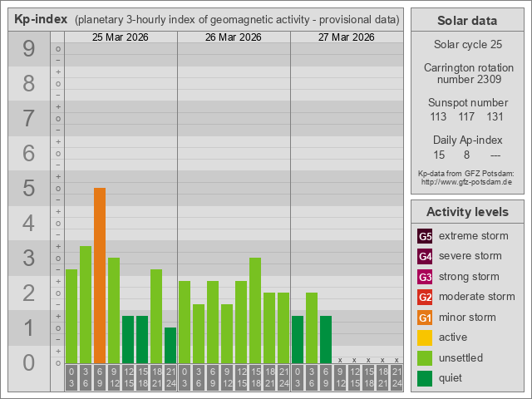
Task: Click the tallest green bar on 26 Mar
Action: point(255,309)
